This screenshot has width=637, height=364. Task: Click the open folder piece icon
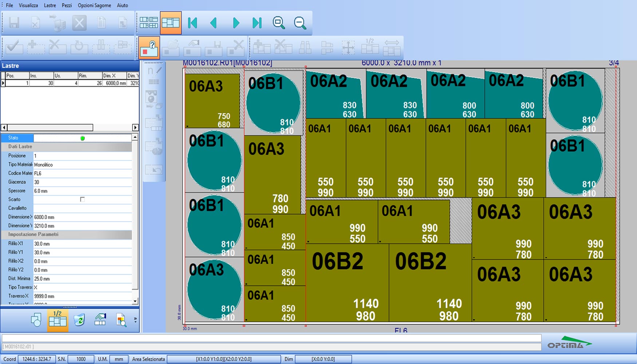(x=171, y=48)
